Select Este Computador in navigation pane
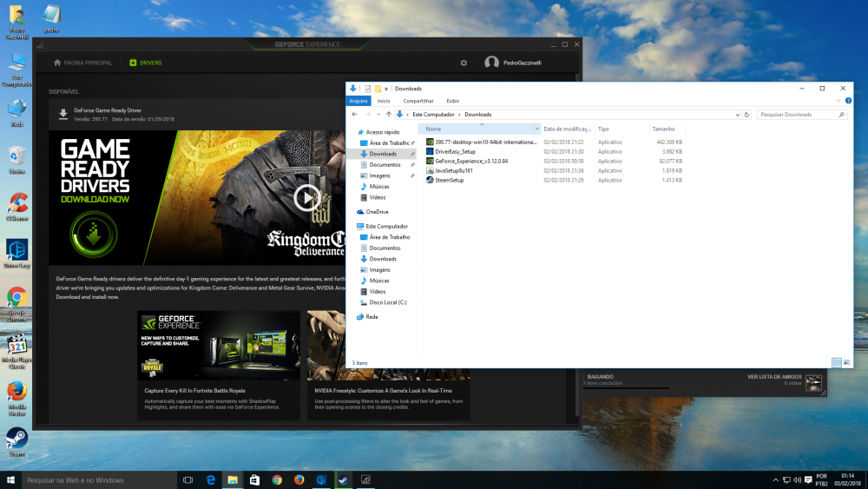 [x=382, y=227]
